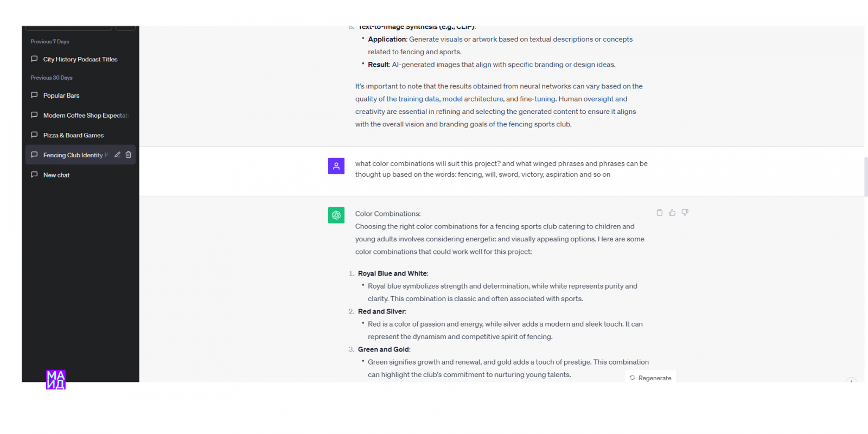
Task: Open the Popular Bars conversation
Action: coord(61,95)
